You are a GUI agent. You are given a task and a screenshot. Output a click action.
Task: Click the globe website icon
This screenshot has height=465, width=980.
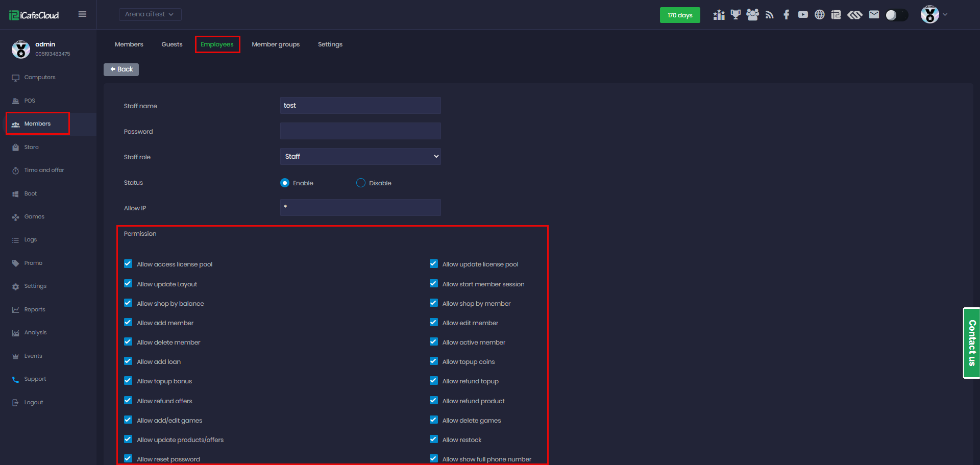(x=819, y=15)
